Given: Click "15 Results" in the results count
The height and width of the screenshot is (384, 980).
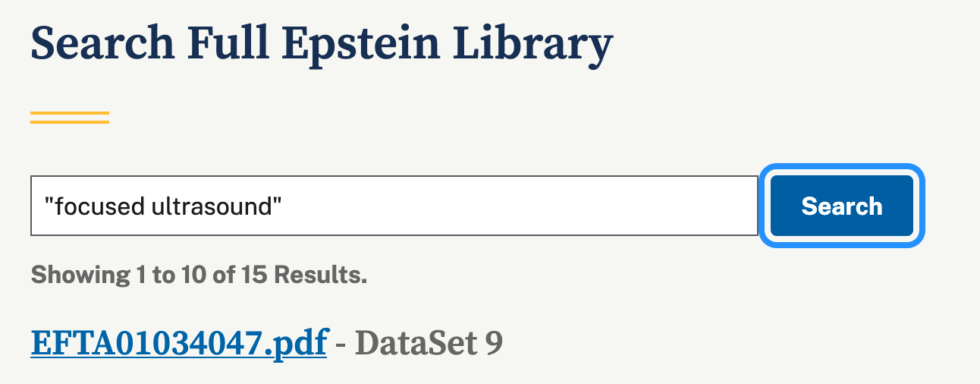Looking at the screenshot, I should 304,275.
